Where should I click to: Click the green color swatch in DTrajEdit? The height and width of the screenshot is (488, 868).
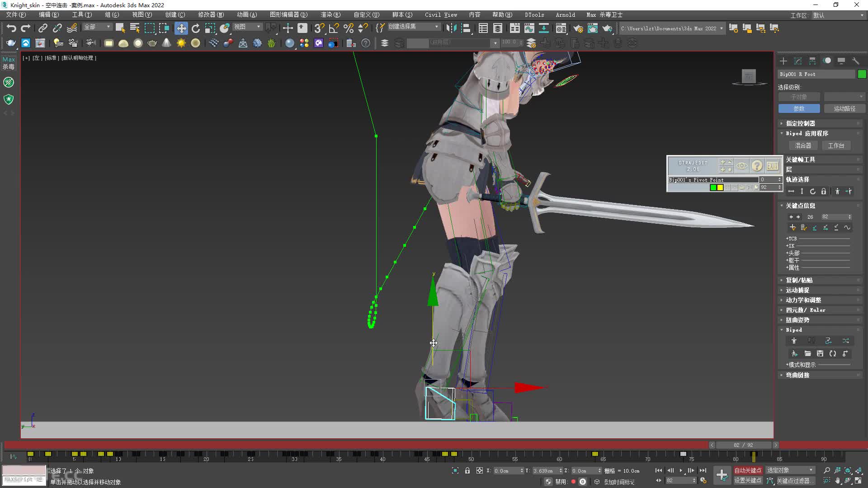[x=713, y=188]
